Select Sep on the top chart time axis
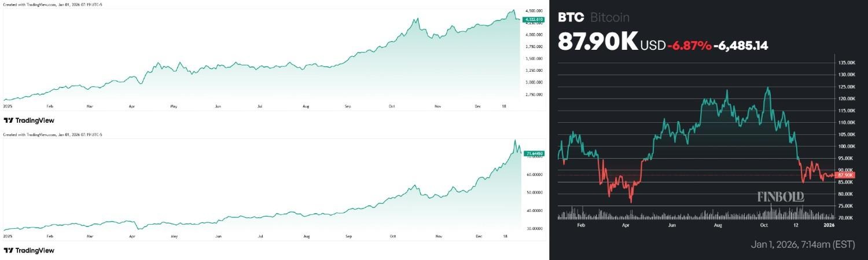The width and height of the screenshot is (868, 260). tap(348, 107)
